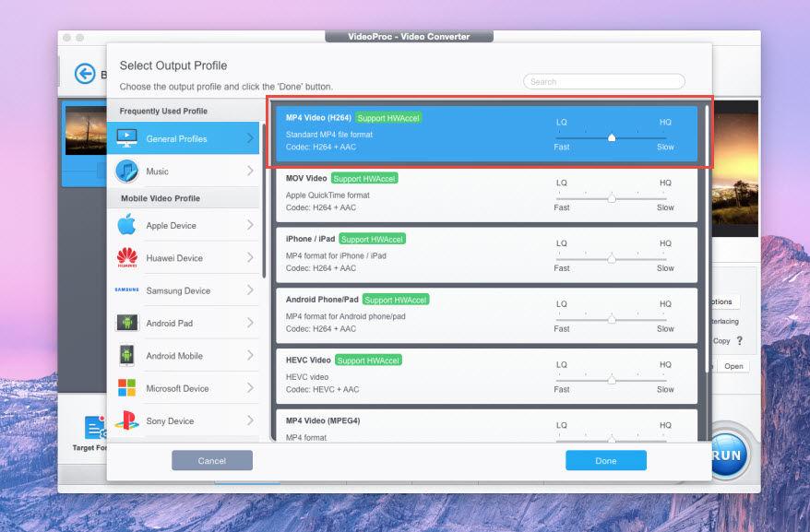Click the Android Mobile phone icon

coord(127,355)
